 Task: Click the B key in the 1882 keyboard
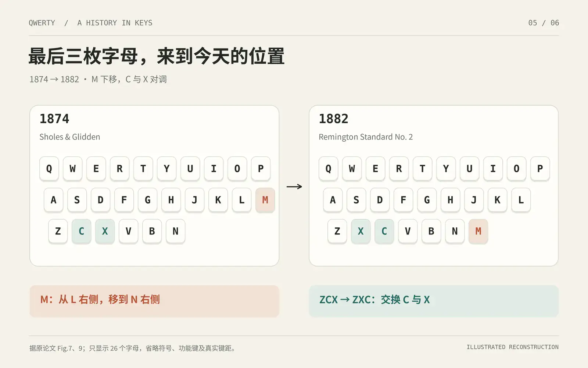pos(431,231)
